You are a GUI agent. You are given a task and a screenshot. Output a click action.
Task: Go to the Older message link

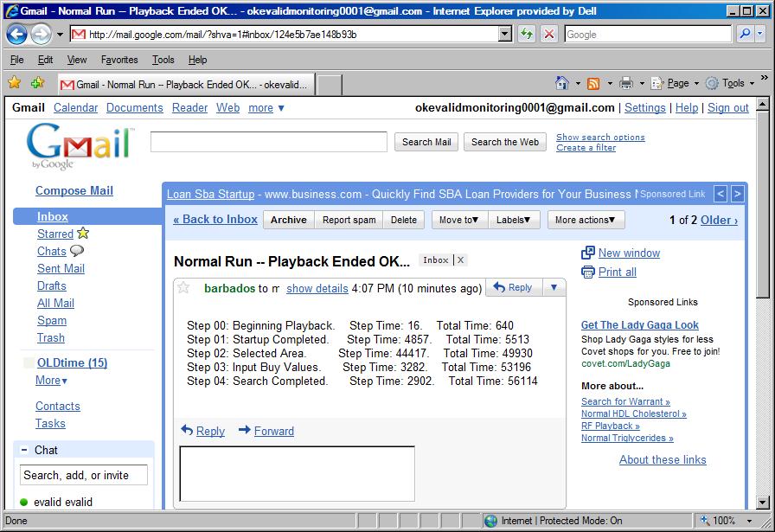point(719,220)
